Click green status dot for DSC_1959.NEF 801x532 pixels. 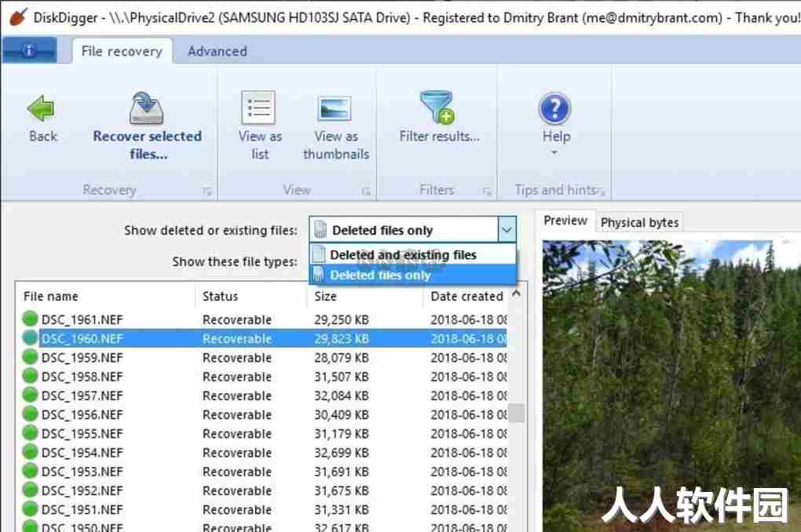click(30, 357)
